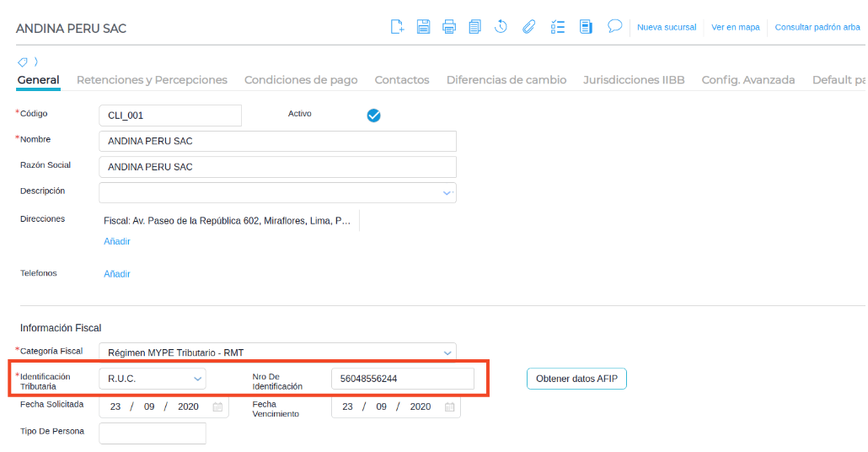868x452 pixels.
Task: Click Añadir next to Telefonos
Action: click(117, 273)
